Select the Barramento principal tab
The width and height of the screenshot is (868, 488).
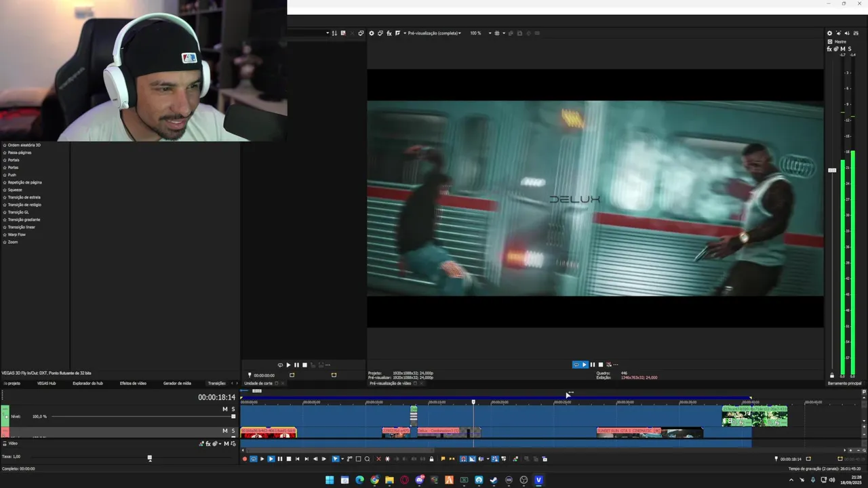844,383
